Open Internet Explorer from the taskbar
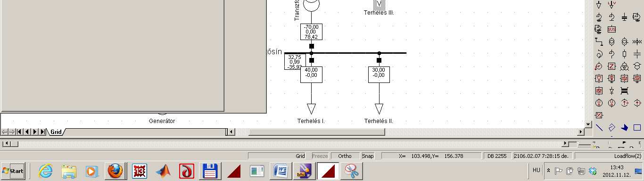 [x=46, y=171]
